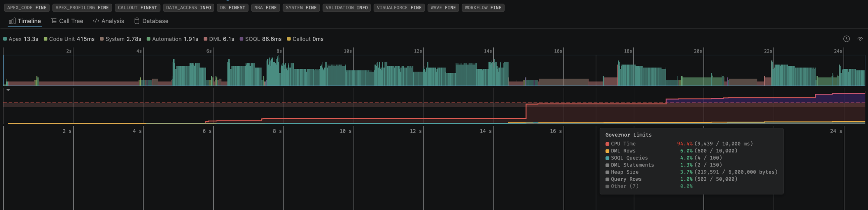
Task: Click the Query Rows gray swatch
Action: pos(607,179)
